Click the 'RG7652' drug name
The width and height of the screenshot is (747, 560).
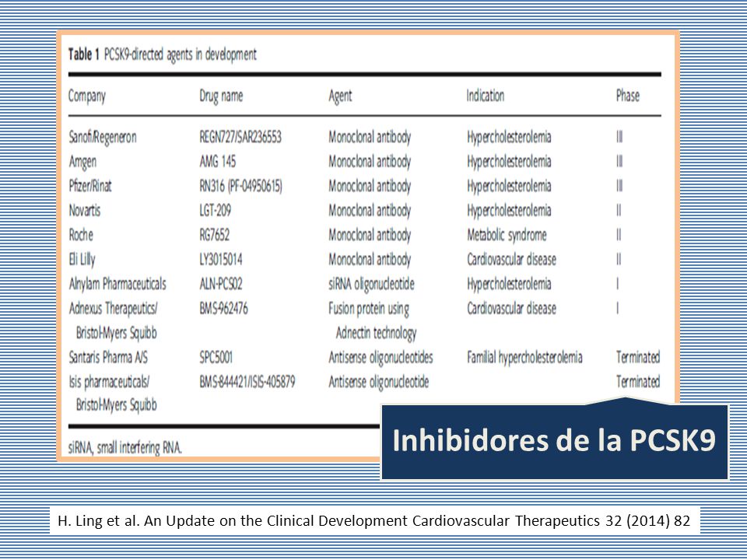click(x=214, y=235)
